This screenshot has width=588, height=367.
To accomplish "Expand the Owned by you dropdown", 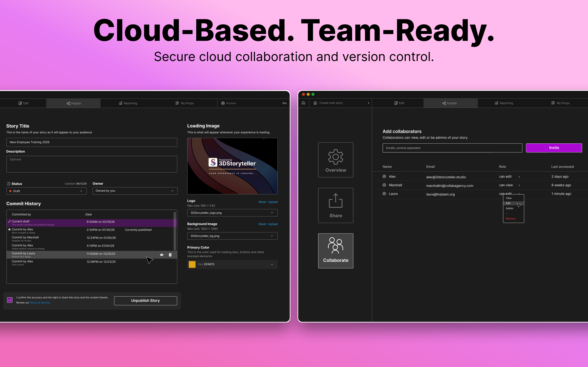I will pos(135,191).
